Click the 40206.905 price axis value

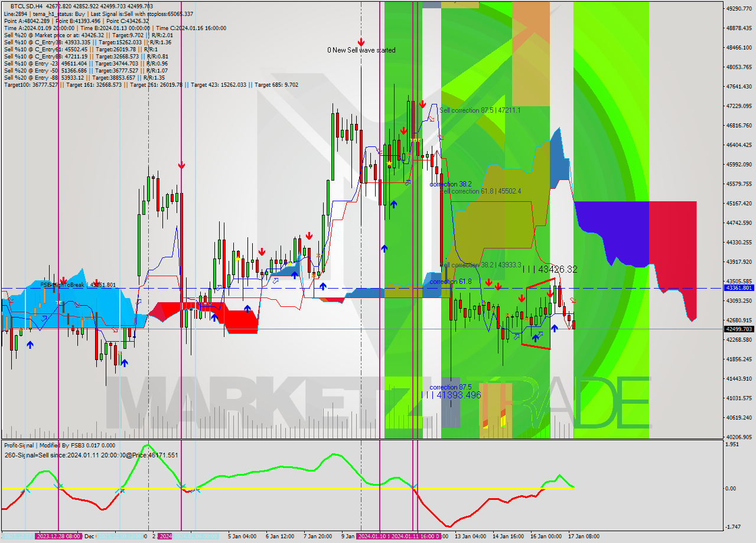coord(739,437)
